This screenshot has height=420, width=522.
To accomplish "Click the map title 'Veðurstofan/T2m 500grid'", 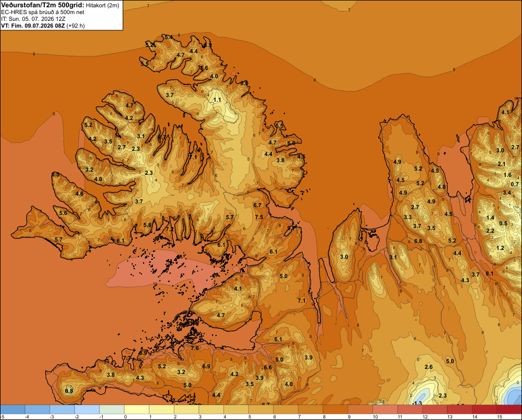I will point(43,5).
